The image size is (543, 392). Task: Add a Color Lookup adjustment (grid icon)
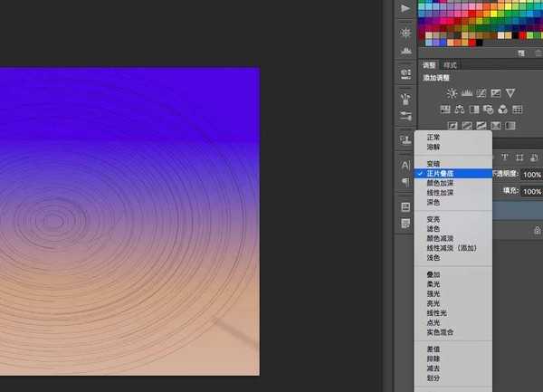(x=518, y=110)
